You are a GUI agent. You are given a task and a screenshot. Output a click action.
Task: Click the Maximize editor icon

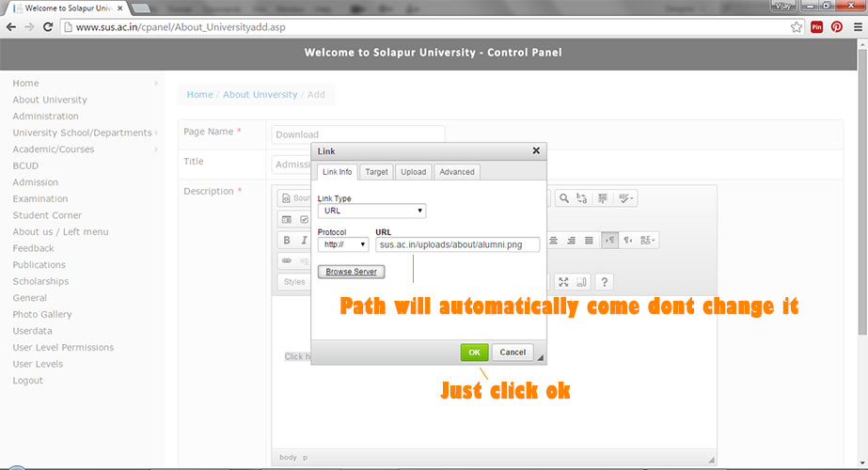[563, 282]
